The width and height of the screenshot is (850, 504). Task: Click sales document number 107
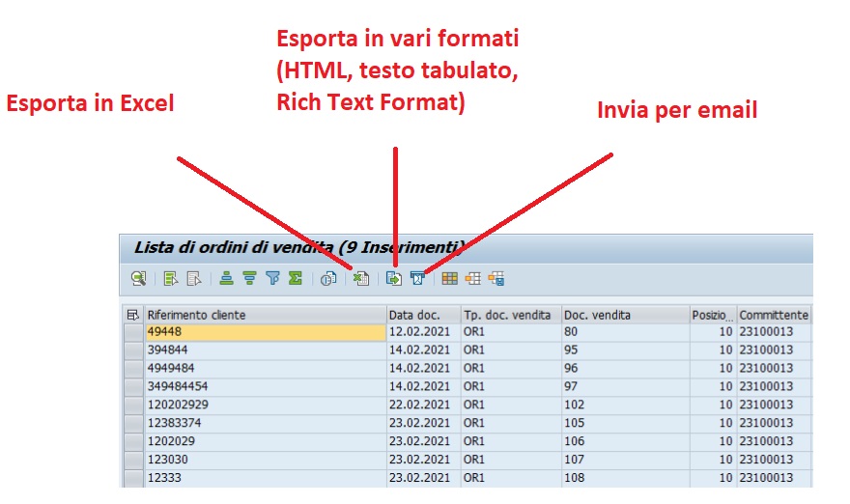click(x=625, y=460)
